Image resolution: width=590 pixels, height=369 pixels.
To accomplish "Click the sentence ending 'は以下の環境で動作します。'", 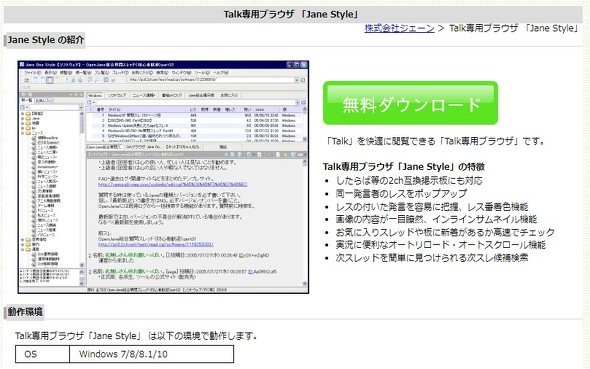I will click(136, 336).
